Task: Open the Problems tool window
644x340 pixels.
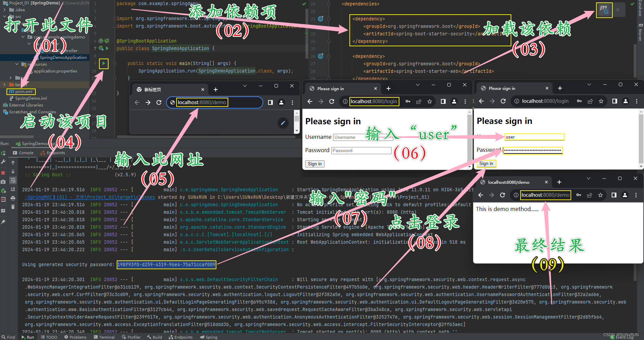Action: (75, 337)
